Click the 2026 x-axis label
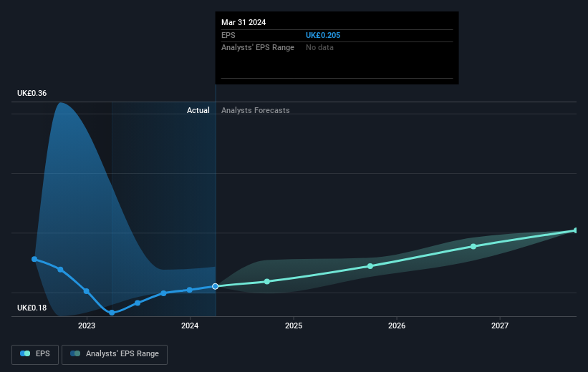 click(397, 325)
